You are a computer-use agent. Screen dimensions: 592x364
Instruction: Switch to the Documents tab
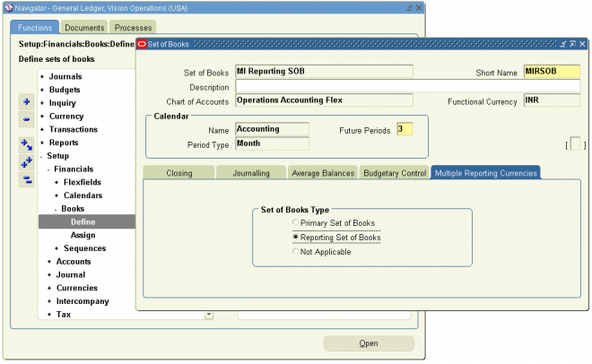(84, 28)
